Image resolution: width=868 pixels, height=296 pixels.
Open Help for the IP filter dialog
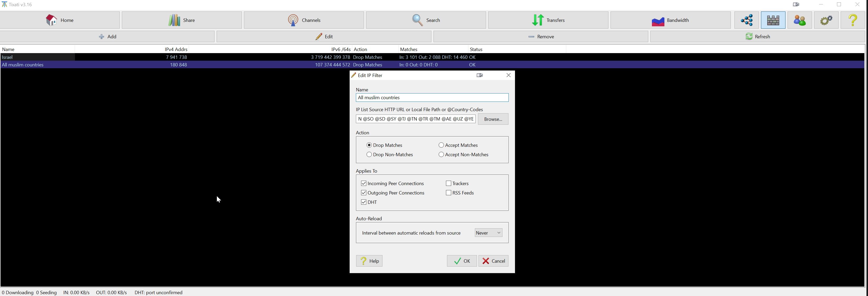369,261
